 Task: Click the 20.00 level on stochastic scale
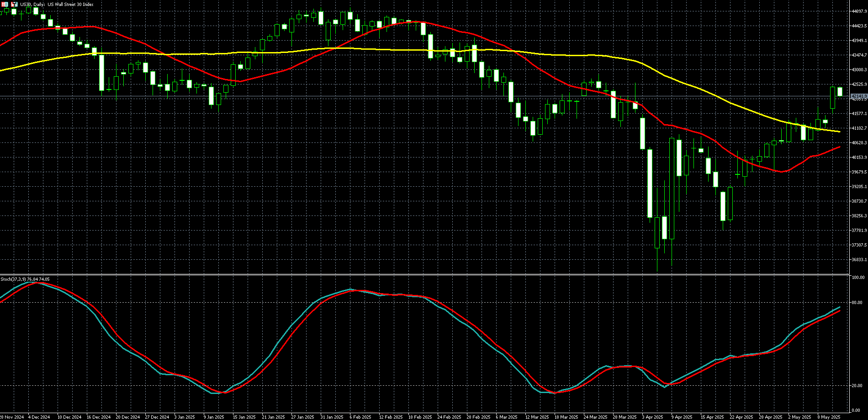857,386
